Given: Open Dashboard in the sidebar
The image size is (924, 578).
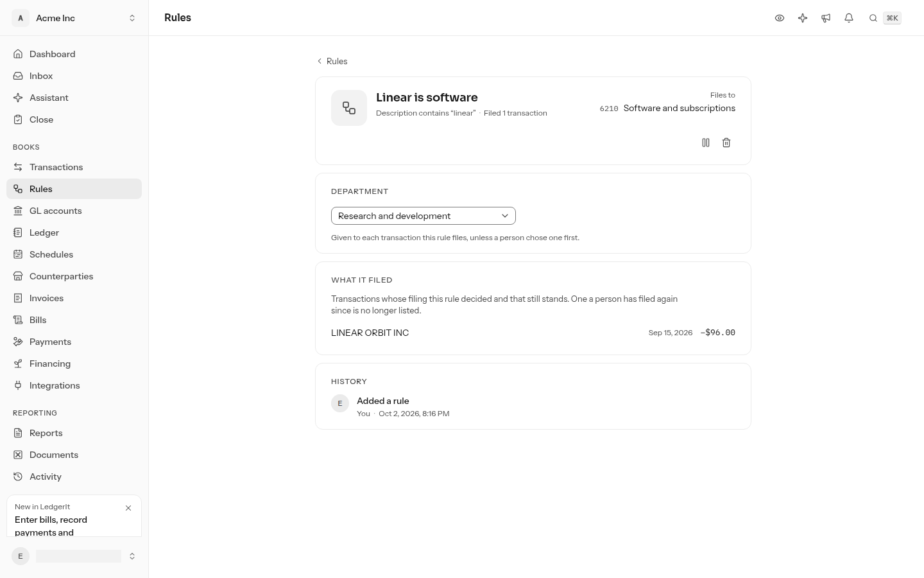Looking at the screenshot, I should click(x=74, y=54).
